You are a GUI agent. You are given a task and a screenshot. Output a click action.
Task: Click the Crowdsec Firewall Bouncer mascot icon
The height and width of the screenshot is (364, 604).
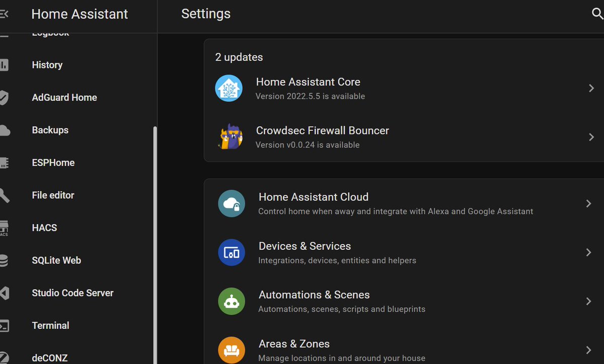(x=230, y=136)
